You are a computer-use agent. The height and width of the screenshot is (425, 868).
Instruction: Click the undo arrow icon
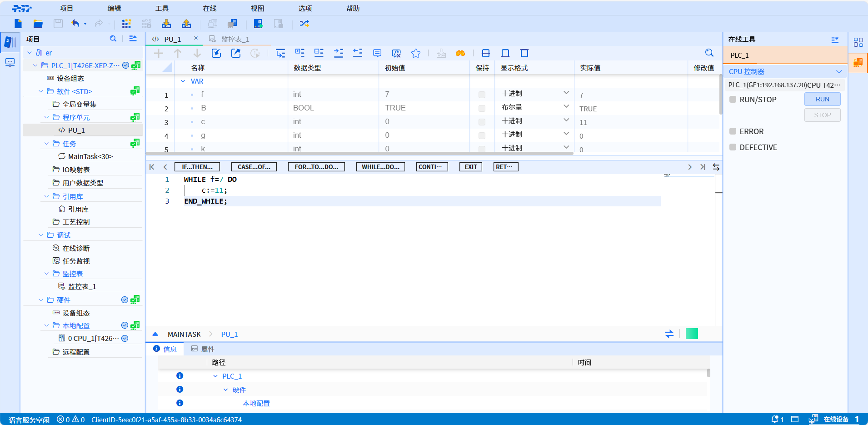[x=75, y=24]
